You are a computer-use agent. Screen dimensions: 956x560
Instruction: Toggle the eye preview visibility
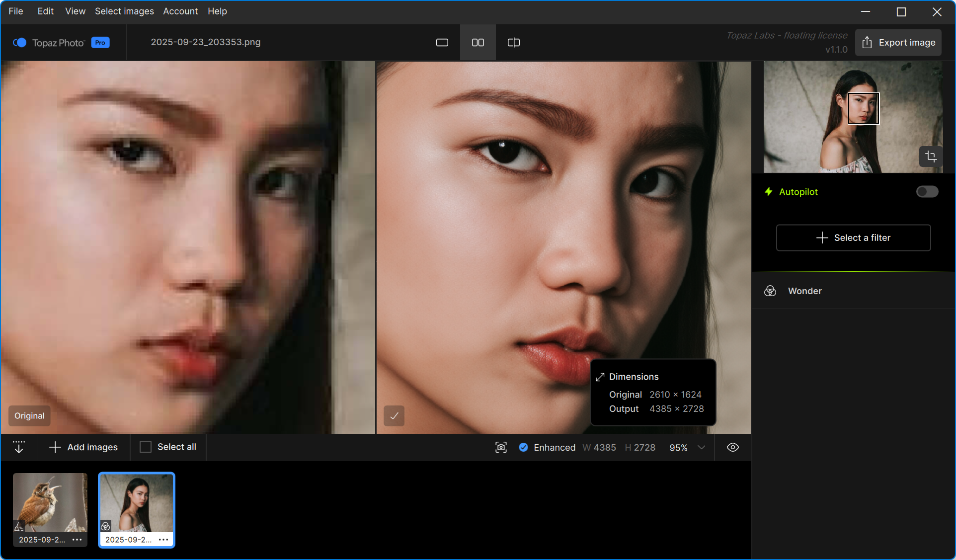(x=732, y=447)
